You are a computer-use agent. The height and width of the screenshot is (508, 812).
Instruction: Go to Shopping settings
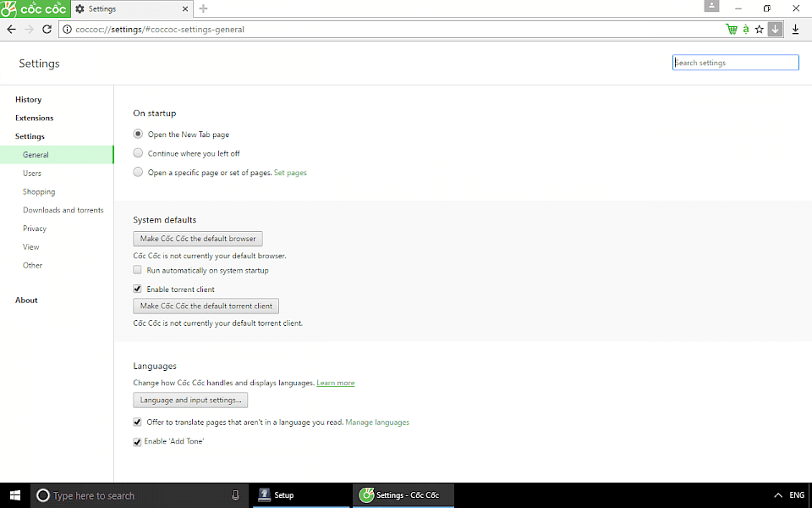click(x=39, y=192)
